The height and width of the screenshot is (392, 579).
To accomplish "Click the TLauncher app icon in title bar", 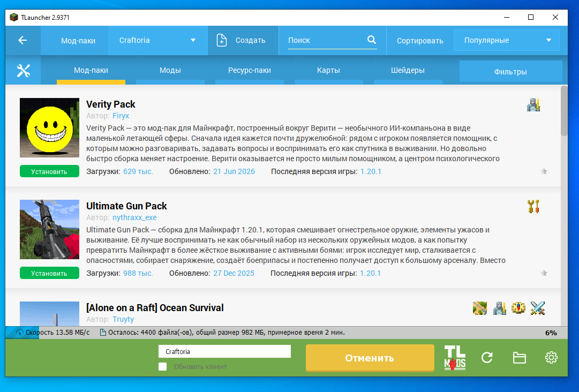I will (14, 17).
